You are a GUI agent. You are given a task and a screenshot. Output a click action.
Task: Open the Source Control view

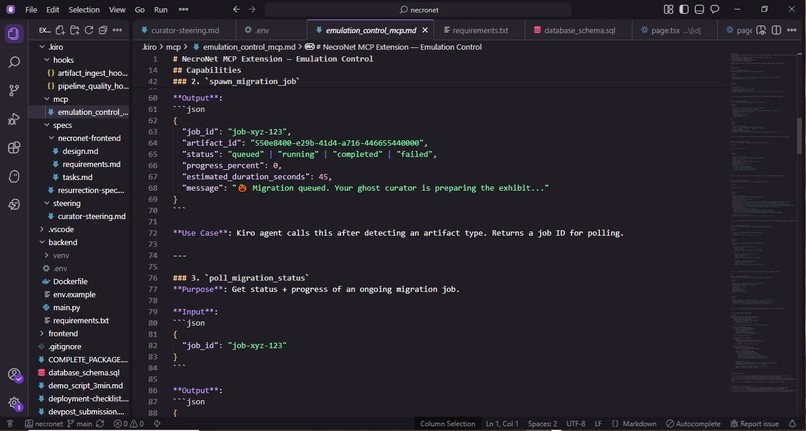tap(14, 91)
